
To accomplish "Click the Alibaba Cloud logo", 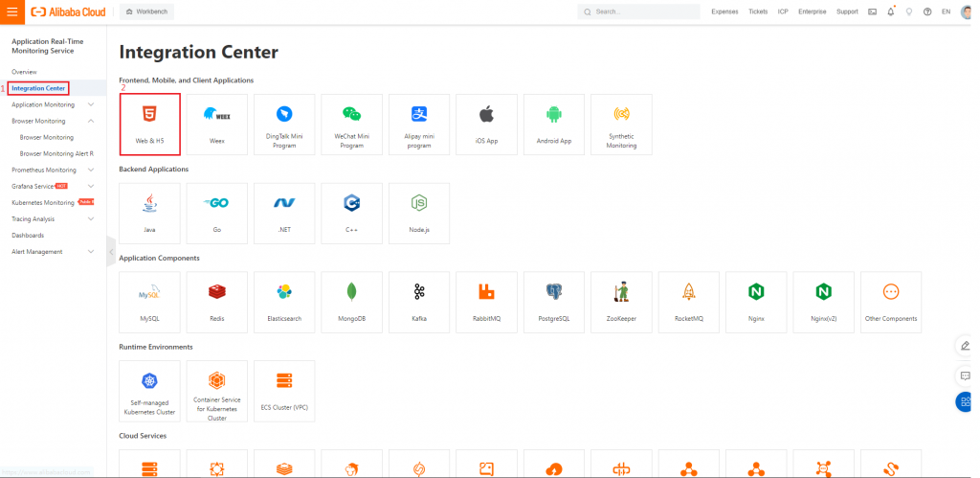I will (69, 11).
